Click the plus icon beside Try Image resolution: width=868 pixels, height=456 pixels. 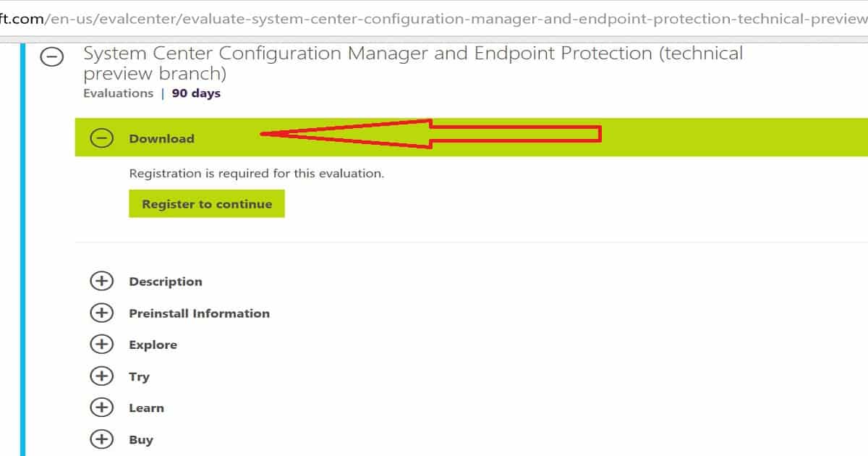pos(102,376)
